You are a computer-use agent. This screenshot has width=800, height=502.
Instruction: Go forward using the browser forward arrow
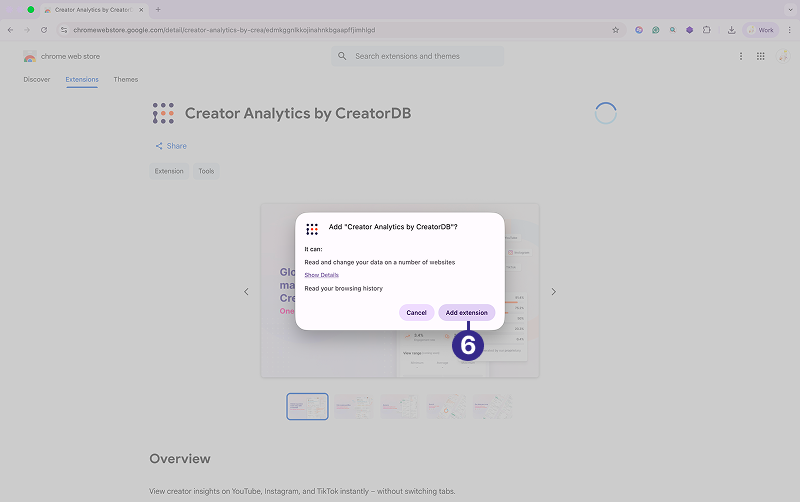click(x=27, y=30)
